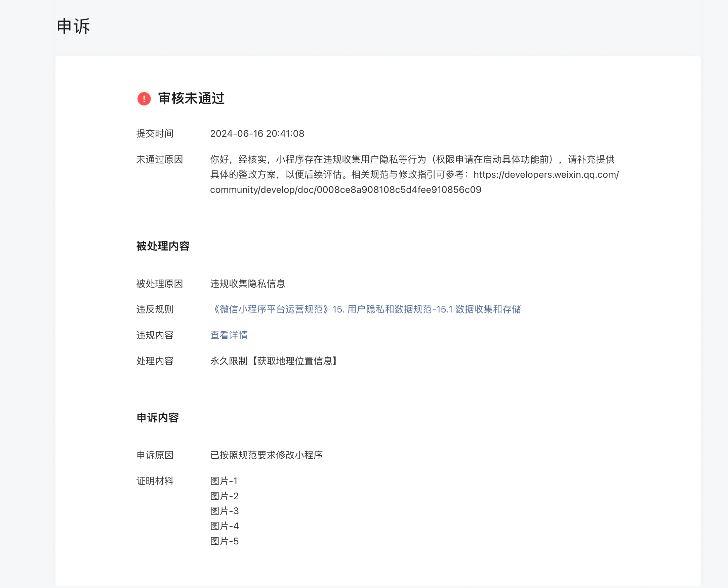
Task: Click the red warning exclamation icon
Action: 144,98
